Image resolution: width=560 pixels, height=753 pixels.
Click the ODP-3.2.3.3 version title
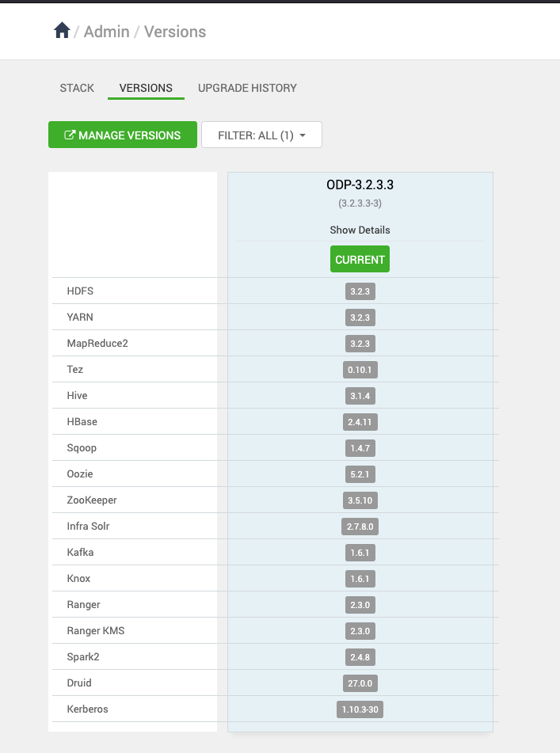pyautogui.click(x=360, y=184)
